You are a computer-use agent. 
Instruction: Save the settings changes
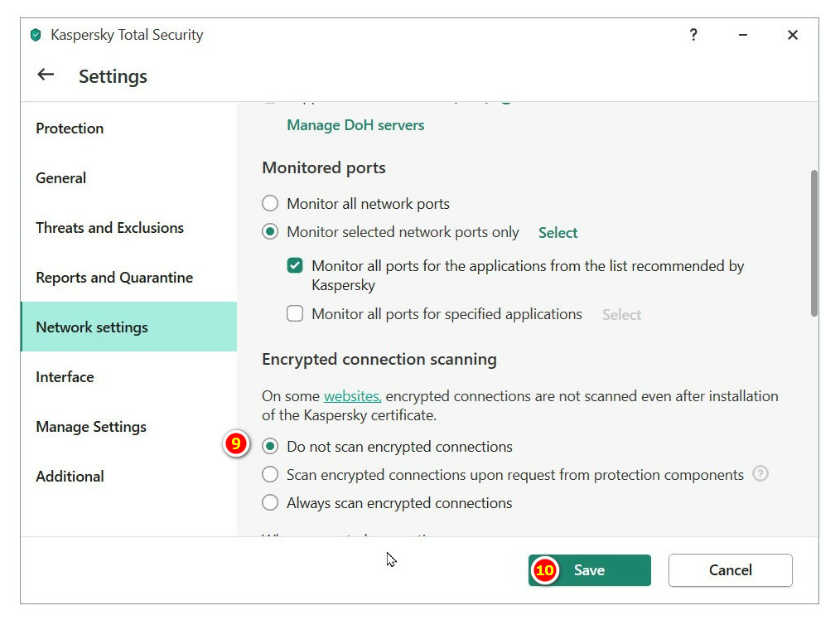(x=589, y=570)
